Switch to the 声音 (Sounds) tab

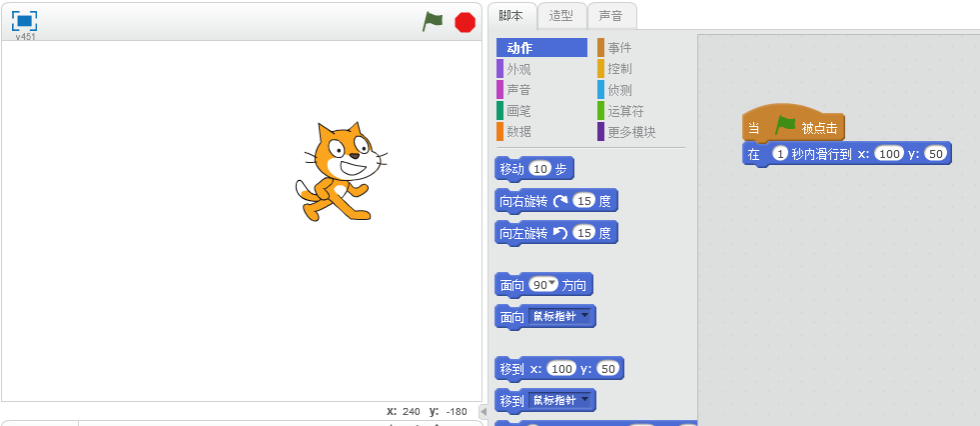pyautogui.click(x=611, y=16)
